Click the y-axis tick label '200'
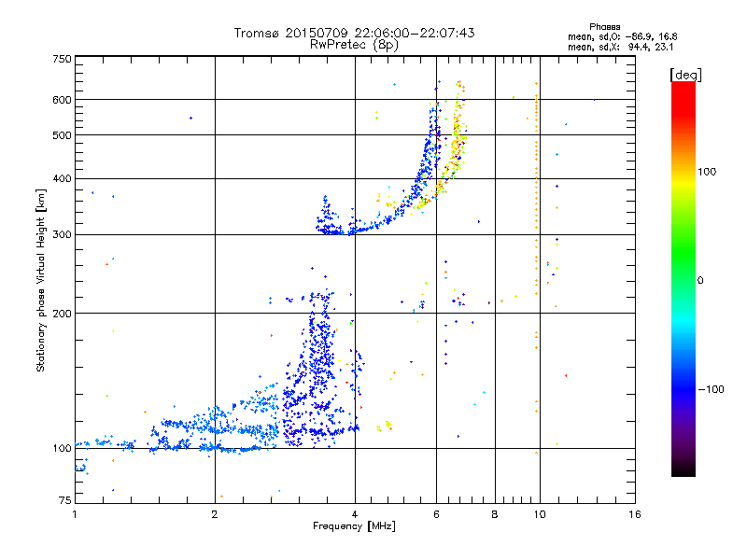The height and width of the screenshot is (560, 747). [x=62, y=314]
